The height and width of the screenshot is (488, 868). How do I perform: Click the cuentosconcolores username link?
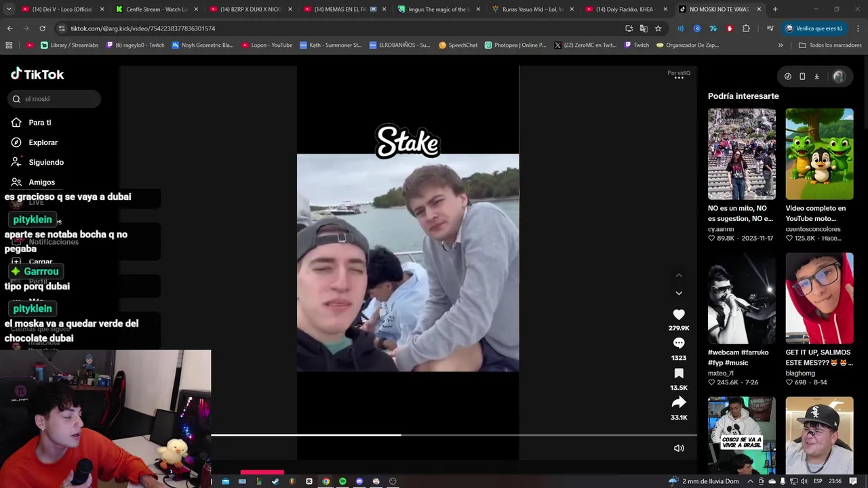coord(813,229)
